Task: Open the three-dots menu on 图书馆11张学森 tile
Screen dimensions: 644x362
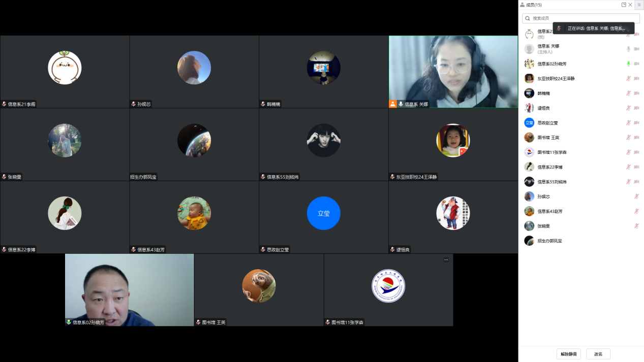Action: click(x=446, y=259)
